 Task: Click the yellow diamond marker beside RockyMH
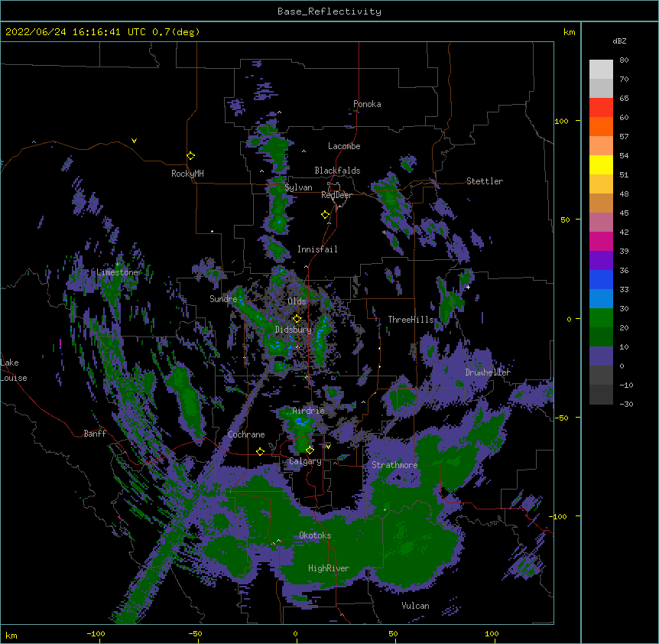[190, 156]
